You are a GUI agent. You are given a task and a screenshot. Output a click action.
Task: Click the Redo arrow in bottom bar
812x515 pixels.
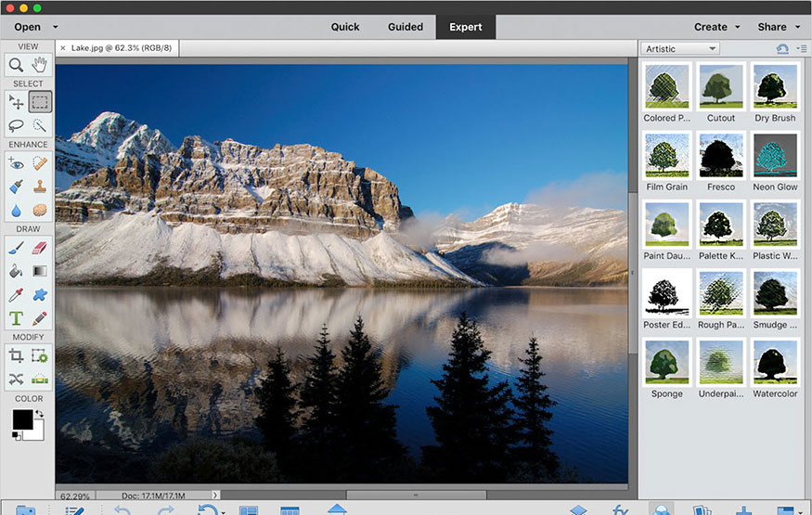coord(166,510)
